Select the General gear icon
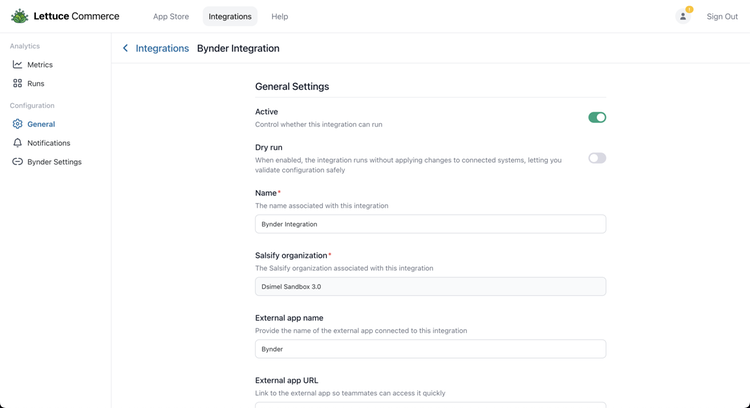Viewport: 750px width, 408px height. (x=17, y=124)
